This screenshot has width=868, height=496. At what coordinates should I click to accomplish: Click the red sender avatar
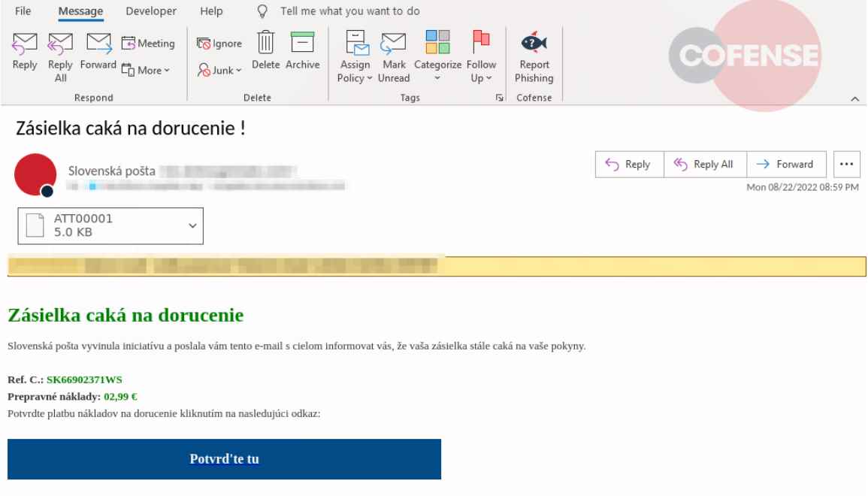tap(35, 175)
